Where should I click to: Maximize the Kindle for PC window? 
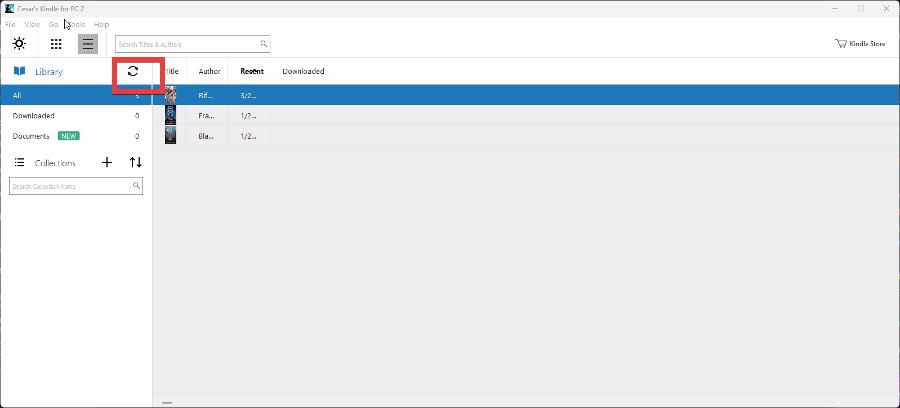(861, 9)
